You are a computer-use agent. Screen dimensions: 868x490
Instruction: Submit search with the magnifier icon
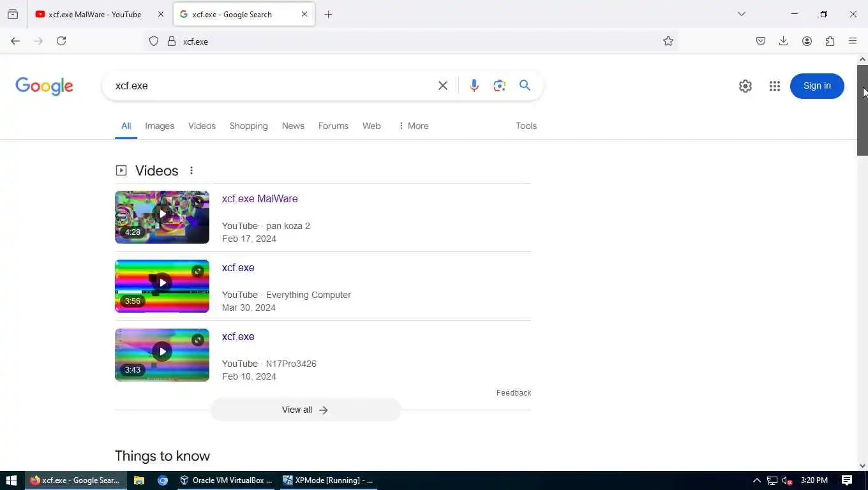coord(525,85)
